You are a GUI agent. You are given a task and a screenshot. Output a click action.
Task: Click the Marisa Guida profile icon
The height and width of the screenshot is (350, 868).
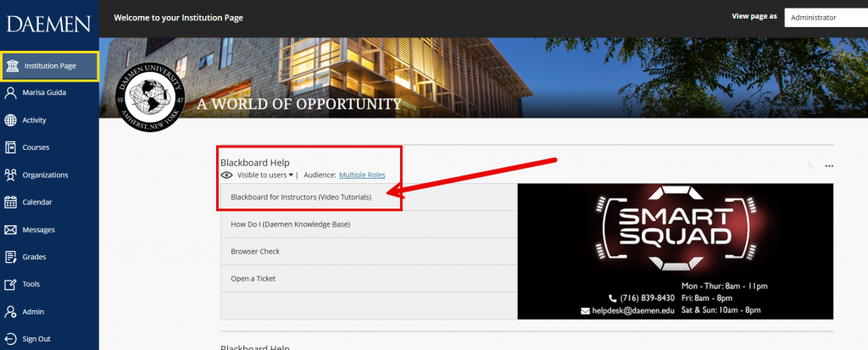[x=10, y=92]
